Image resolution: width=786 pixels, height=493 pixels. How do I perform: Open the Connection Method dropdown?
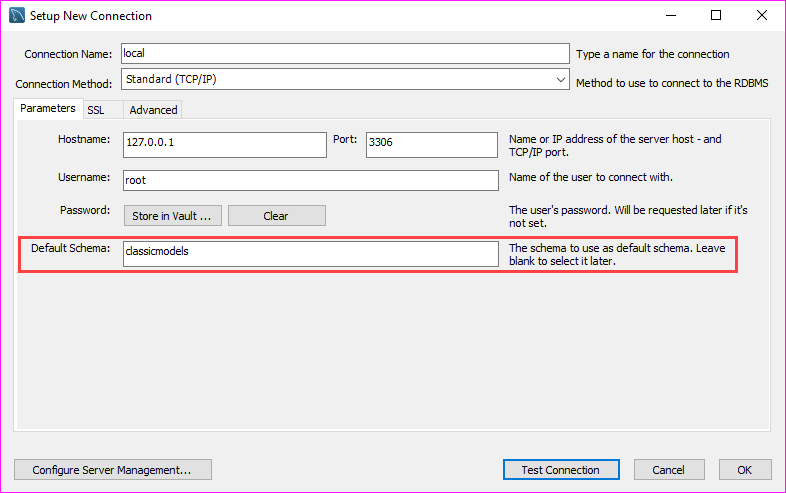coord(345,80)
